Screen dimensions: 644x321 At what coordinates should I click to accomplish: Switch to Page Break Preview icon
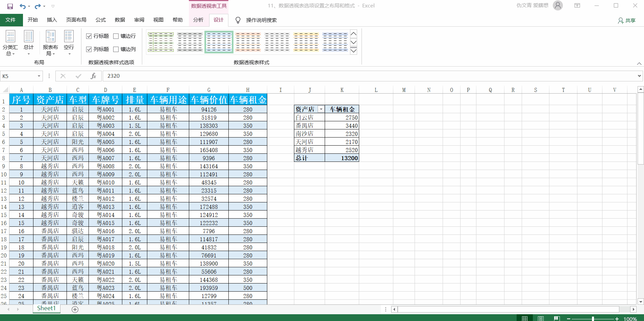click(557, 318)
